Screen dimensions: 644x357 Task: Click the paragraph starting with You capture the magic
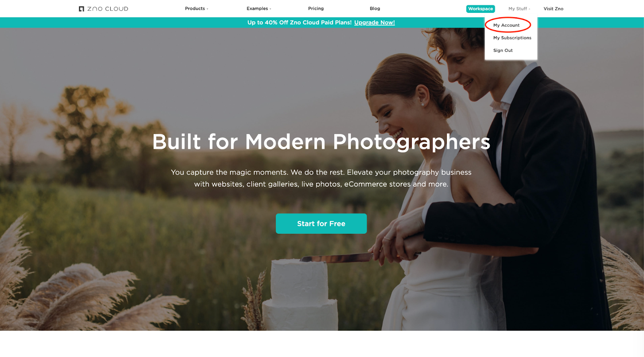coord(321,178)
